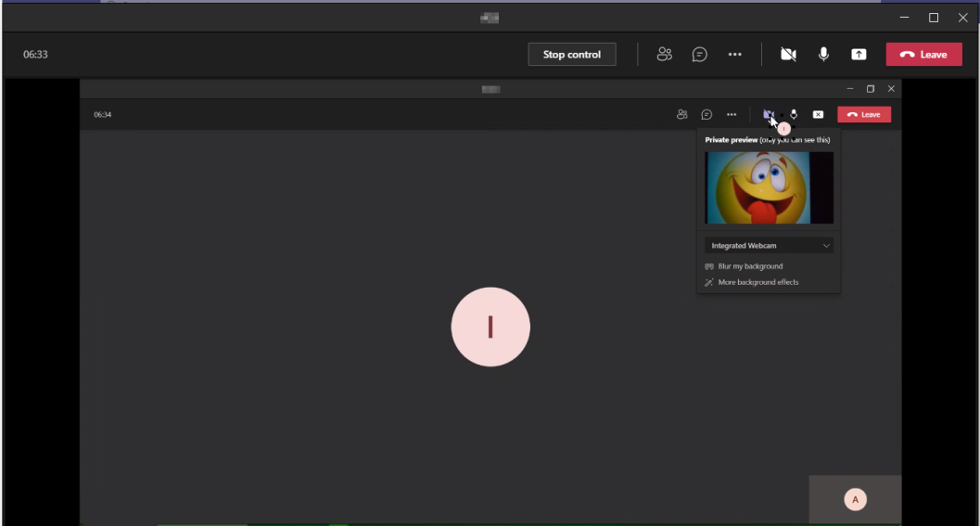Image resolution: width=980 pixels, height=526 pixels.
Task: Toggle camera icon in shared inner window
Action: point(768,114)
